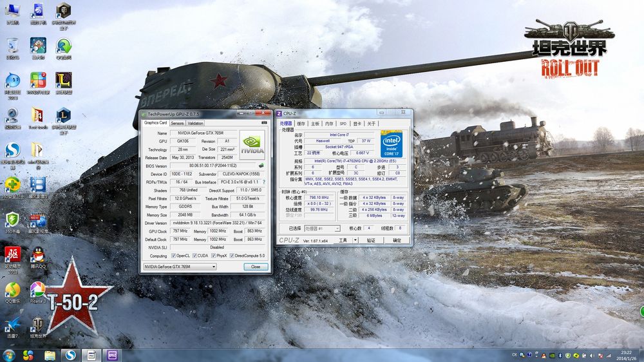Select the 缓存 tab in CPU-Z
Viewport: 644px width, 362px height.
[301, 124]
